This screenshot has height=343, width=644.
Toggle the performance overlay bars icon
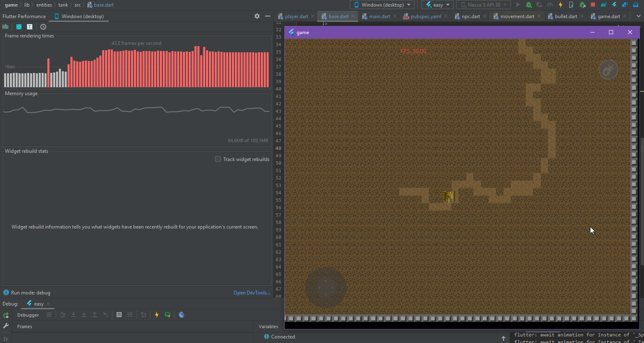coord(6,27)
